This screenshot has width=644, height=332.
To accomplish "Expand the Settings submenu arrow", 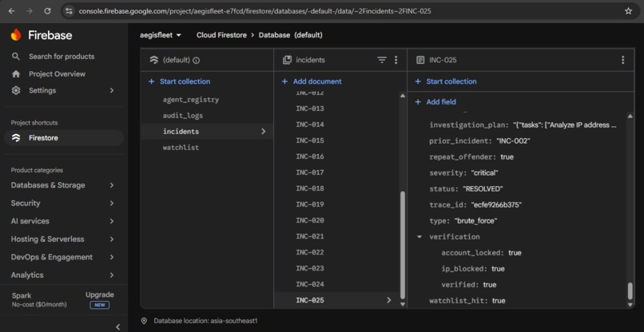I will pos(112,90).
